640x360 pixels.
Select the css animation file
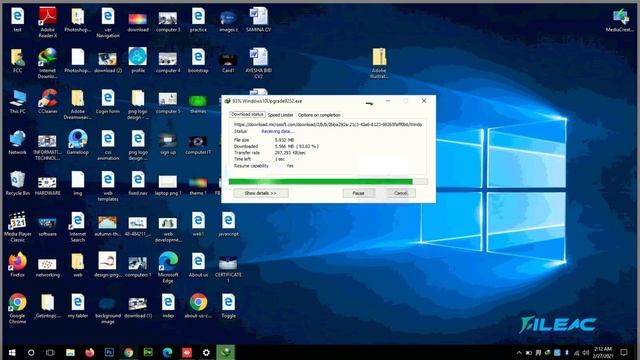point(108,145)
